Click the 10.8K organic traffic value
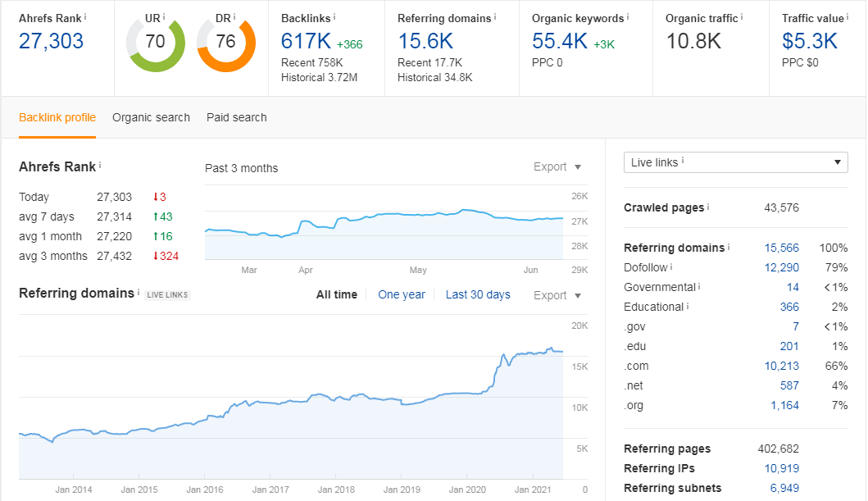The image size is (868, 501). pos(693,41)
